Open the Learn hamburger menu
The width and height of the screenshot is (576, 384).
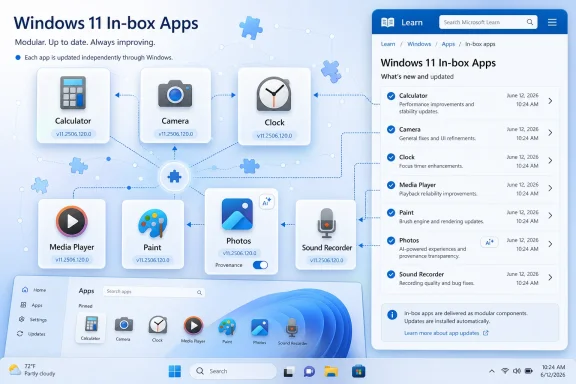552,22
